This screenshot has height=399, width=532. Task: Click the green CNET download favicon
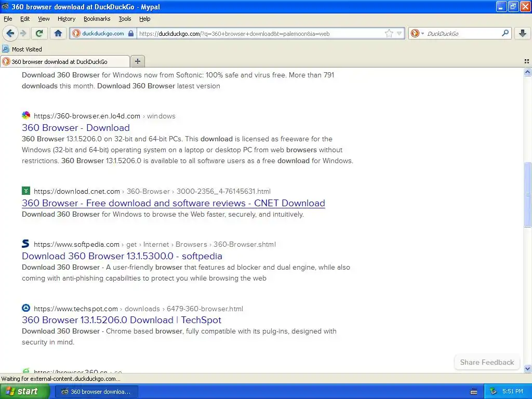coord(26,191)
